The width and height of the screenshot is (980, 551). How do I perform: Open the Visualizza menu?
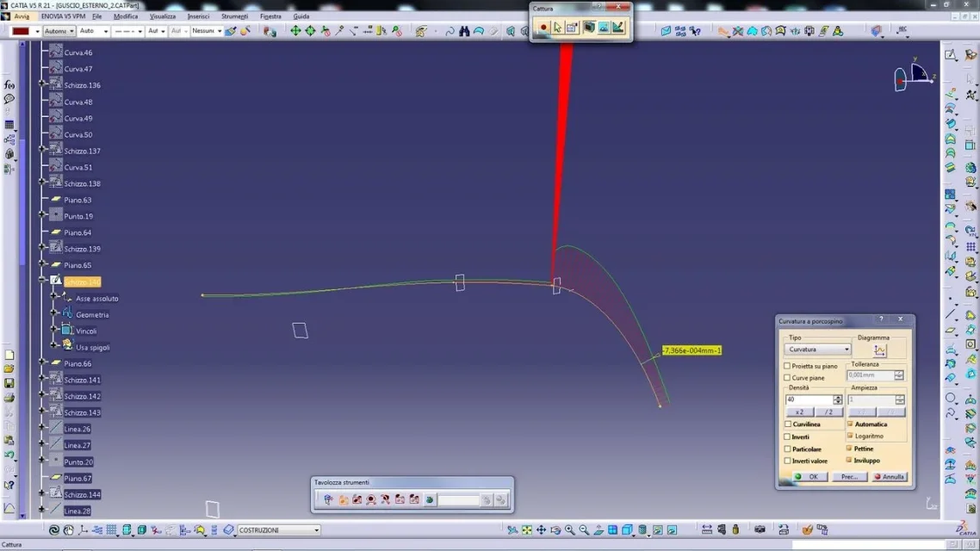[163, 16]
